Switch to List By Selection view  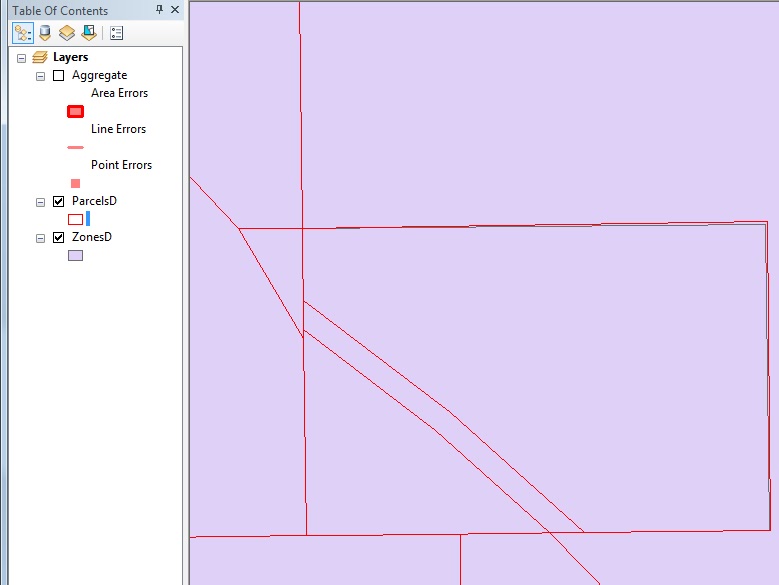89,33
